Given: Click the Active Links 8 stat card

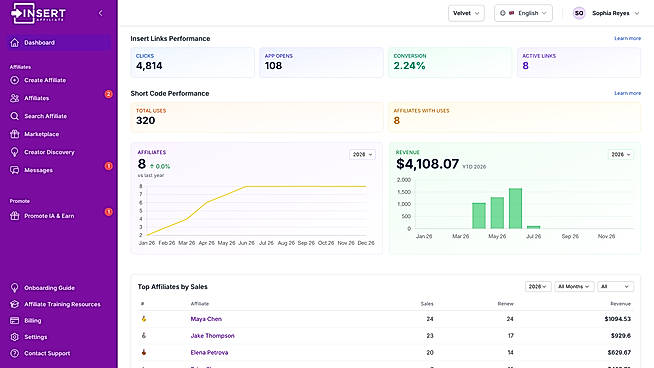Looking at the screenshot, I should click(x=579, y=62).
